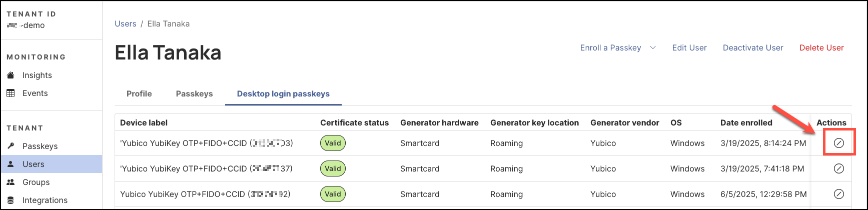Click the red Delete User link
The width and height of the screenshot is (868, 210).
pyautogui.click(x=821, y=47)
